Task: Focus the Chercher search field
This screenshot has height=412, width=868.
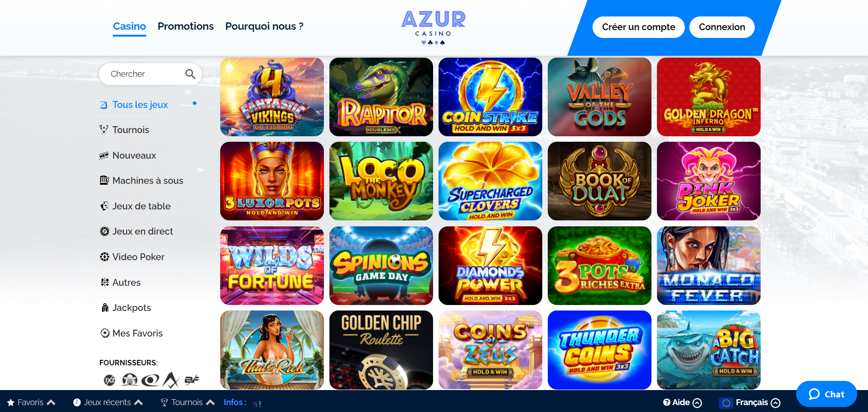Action: [x=150, y=74]
